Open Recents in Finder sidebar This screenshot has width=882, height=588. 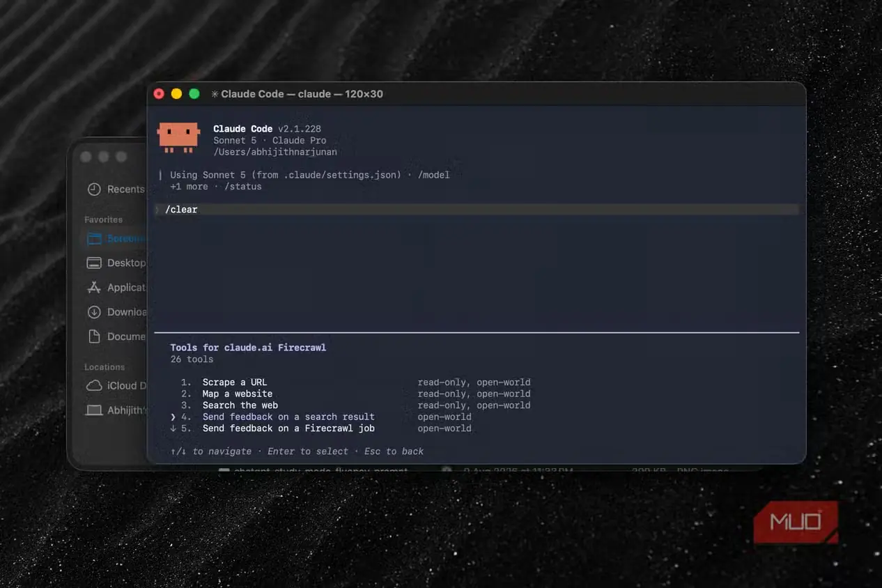point(125,189)
